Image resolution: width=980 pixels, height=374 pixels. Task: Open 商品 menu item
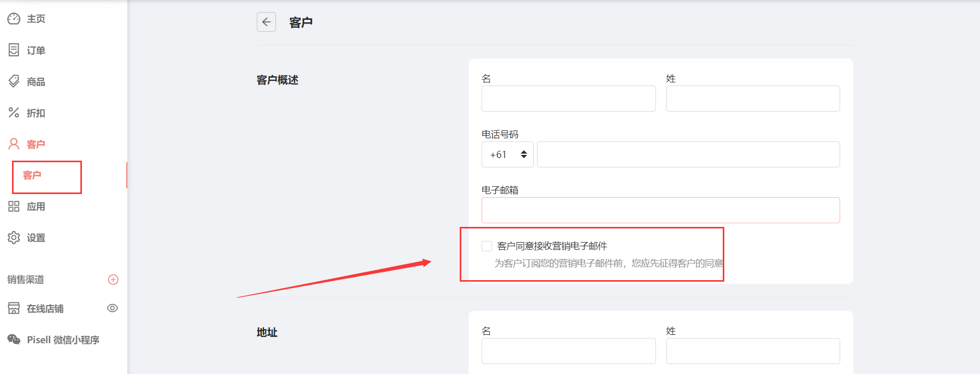pyautogui.click(x=36, y=81)
